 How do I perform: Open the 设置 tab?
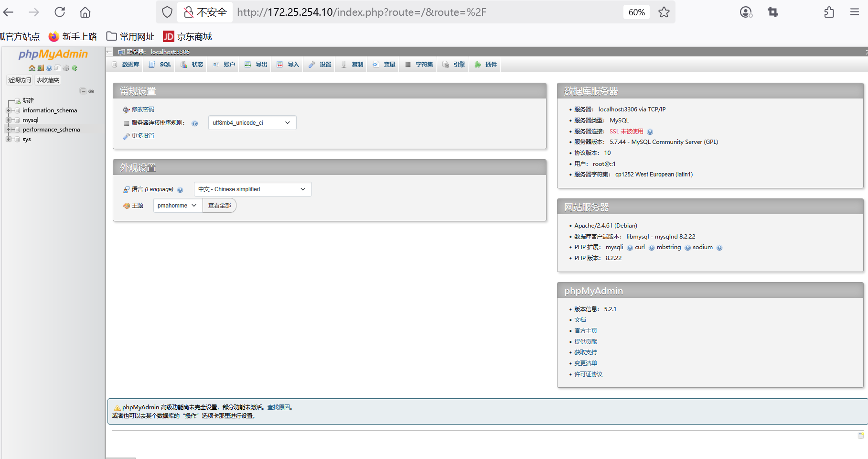pyautogui.click(x=320, y=65)
